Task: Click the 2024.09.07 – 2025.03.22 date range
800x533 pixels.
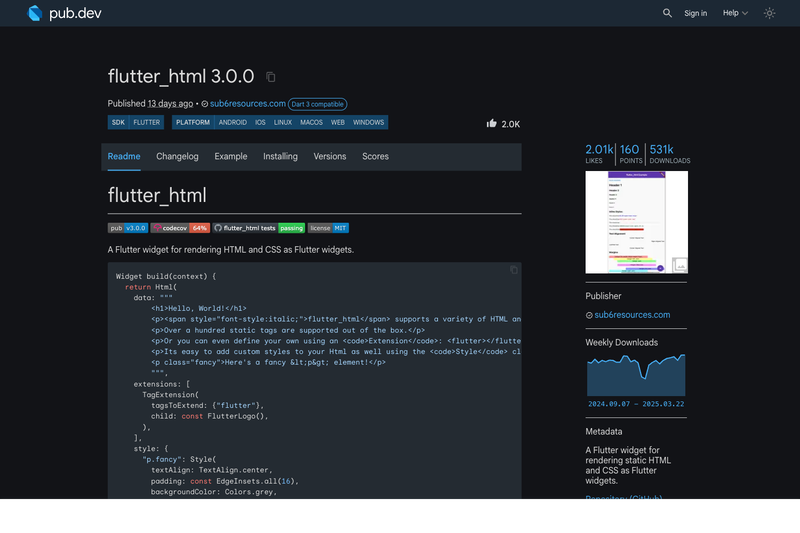Action: click(636, 404)
